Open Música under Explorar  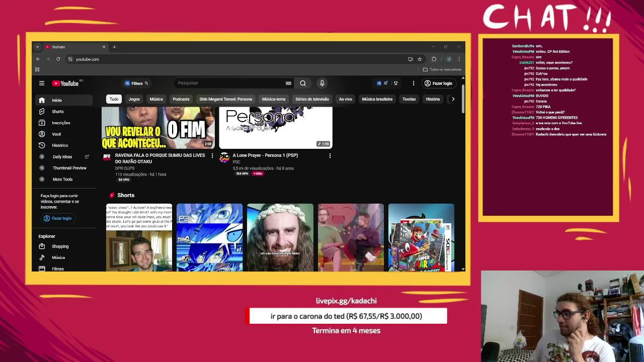point(64,257)
